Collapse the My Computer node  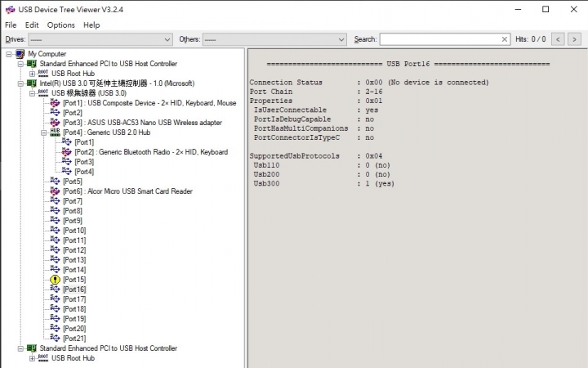coord(9,54)
